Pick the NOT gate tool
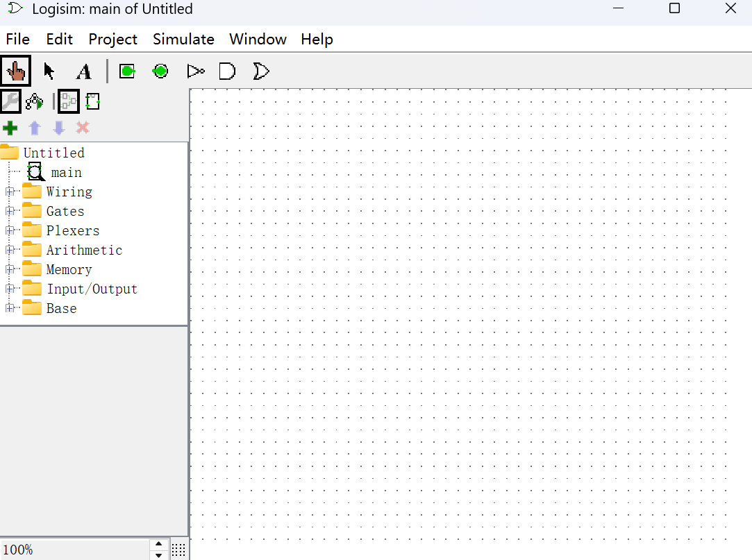This screenshot has height=560, width=752. pyautogui.click(x=196, y=71)
